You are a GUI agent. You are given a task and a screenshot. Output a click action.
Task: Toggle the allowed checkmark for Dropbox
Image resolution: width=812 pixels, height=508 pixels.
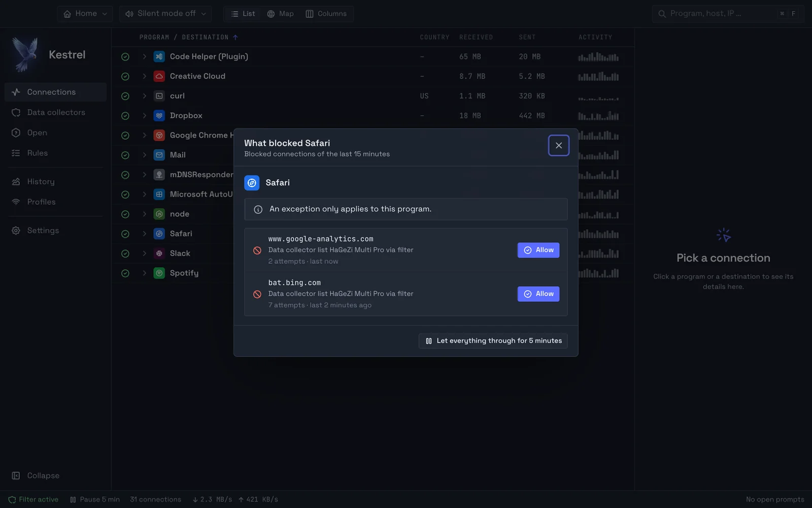(125, 116)
